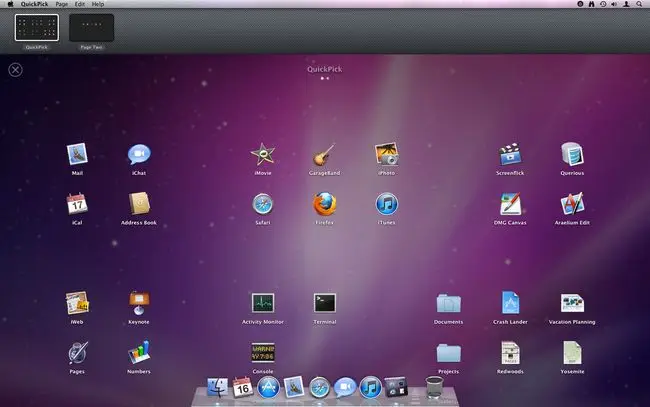Open the Mail app icon in QuickPick
The image size is (650, 407).
point(77,154)
